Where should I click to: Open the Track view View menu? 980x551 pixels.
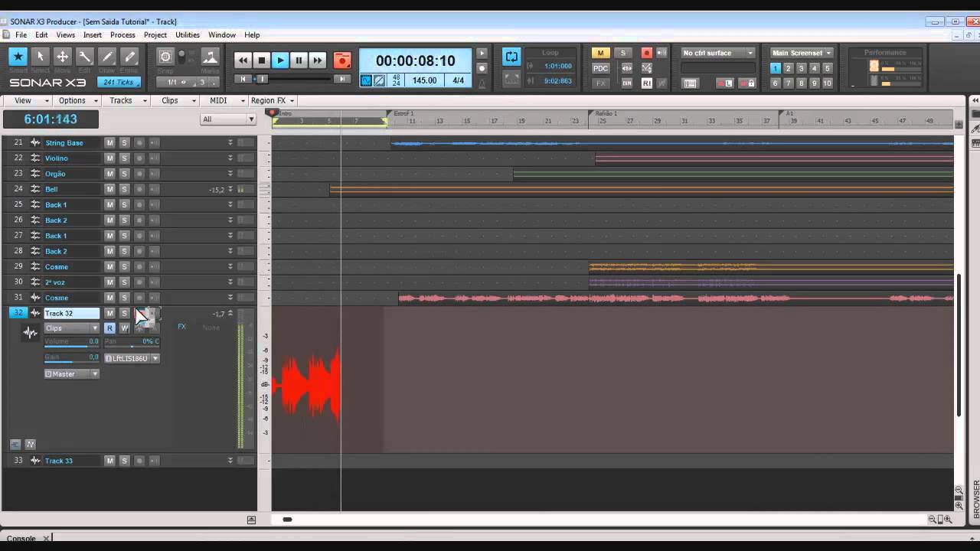click(27, 100)
